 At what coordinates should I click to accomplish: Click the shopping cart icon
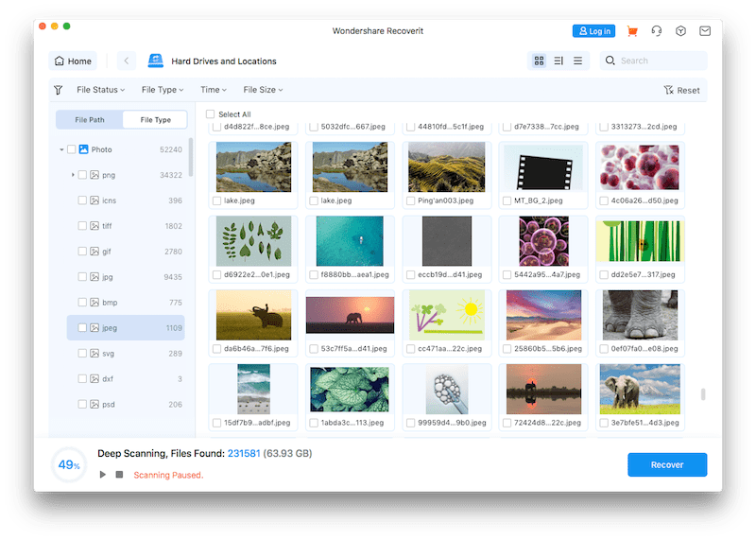point(632,31)
